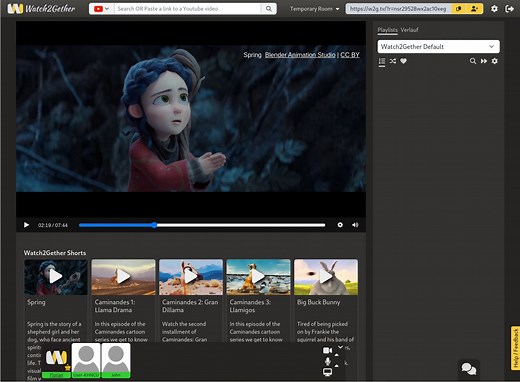Play the Spring short thumbnail

point(56,277)
